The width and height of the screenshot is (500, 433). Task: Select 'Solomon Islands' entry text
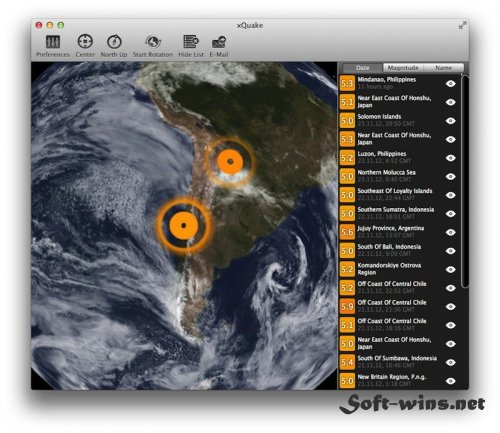tap(379, 117)
